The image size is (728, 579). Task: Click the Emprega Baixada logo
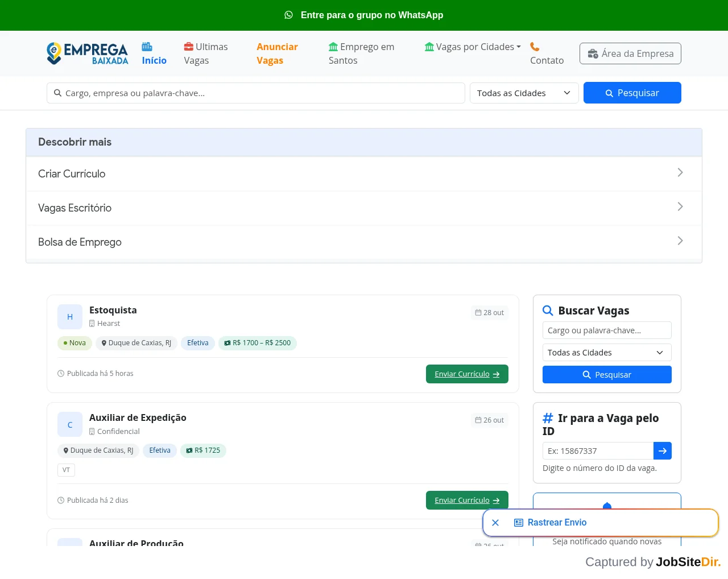[88, 53]
